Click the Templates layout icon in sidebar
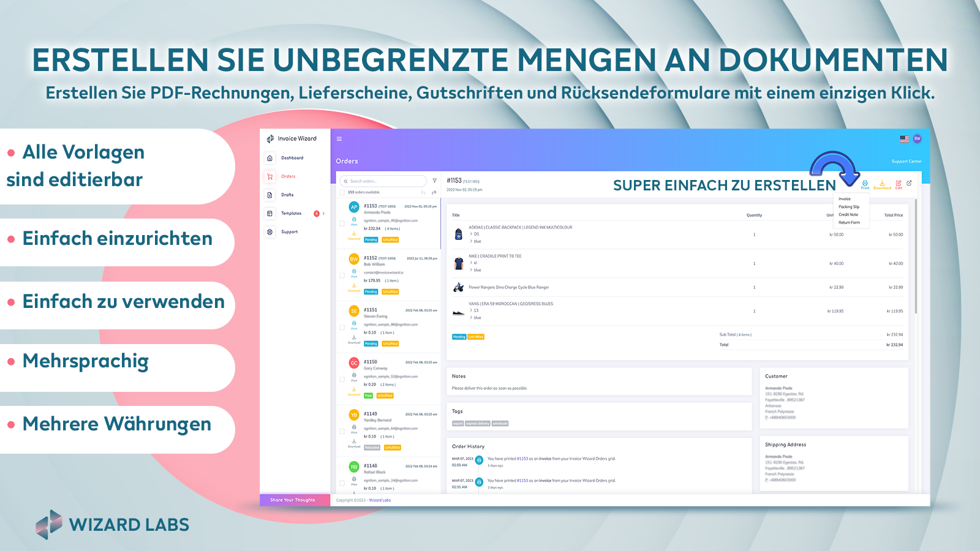 click(x=269, y=213)
